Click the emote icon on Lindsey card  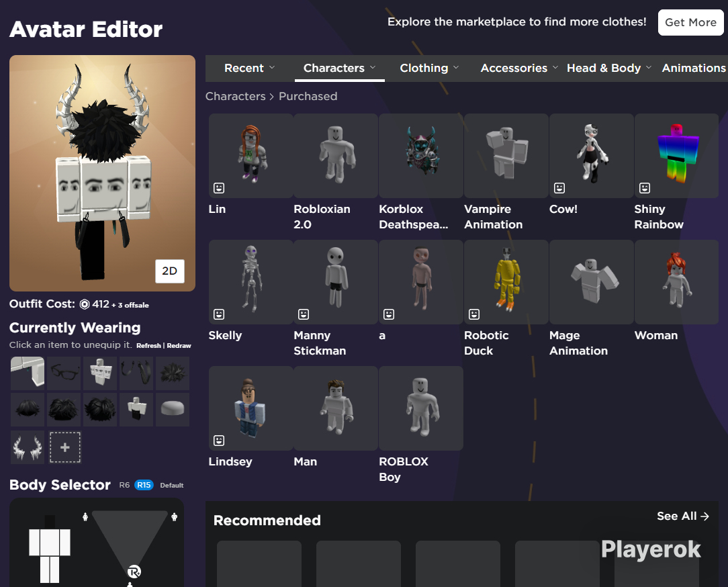pyautogui.click(x=219, y=441)
